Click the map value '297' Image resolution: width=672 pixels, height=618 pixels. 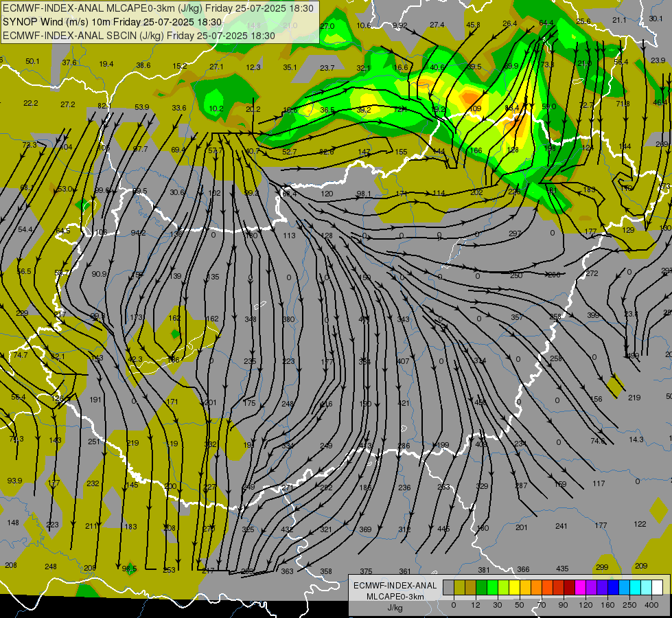click(515, 233)
